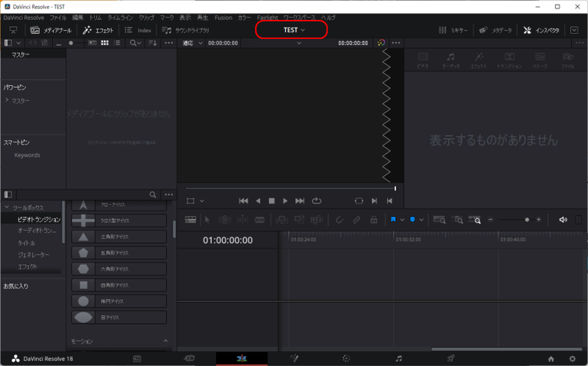Open the Mixer panel

[453, 31]
